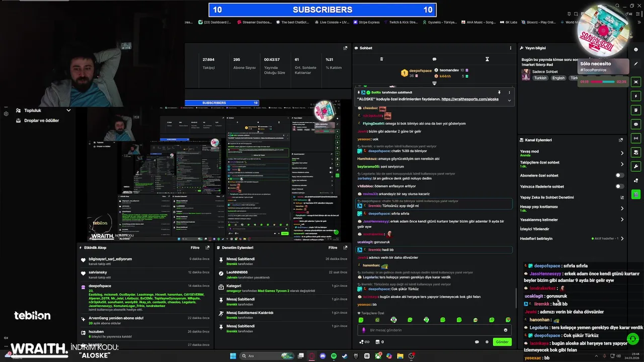Click ArvenGang yeniden abone oldu entry
The image size is (644, 362).
click(x=145, y=320)
